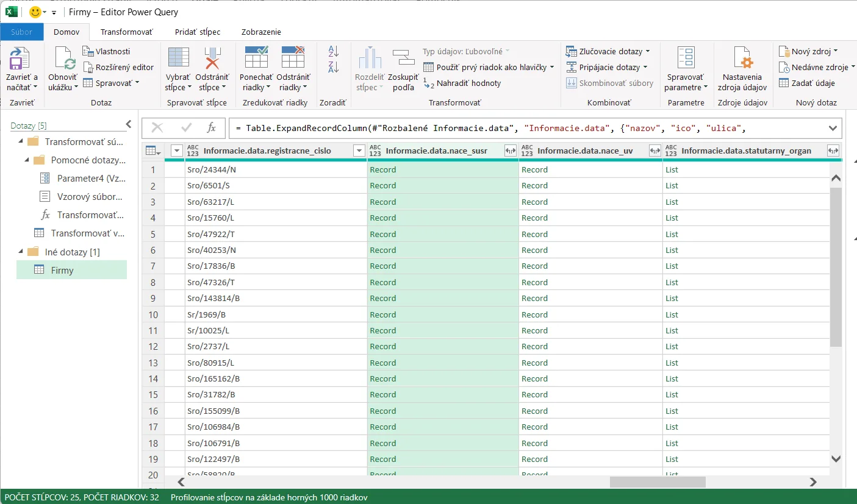Expand the formula bar with chevron
Viewport: 857px width, 504px height.
pyautogui.click(x=833, y=128)
